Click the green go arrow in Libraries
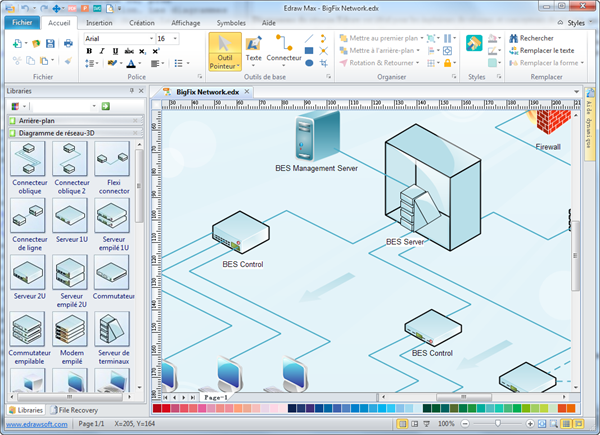 pyautogui.click(x=106, y=106)
